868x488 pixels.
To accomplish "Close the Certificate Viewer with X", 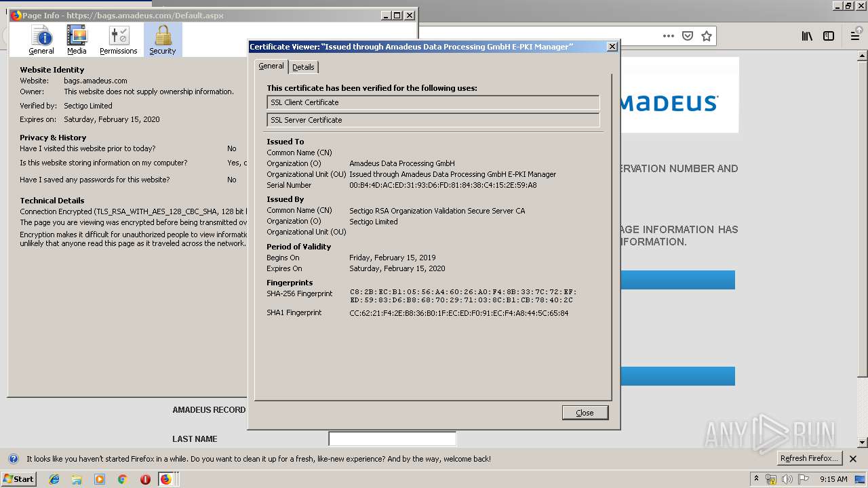I will (612, 46).
